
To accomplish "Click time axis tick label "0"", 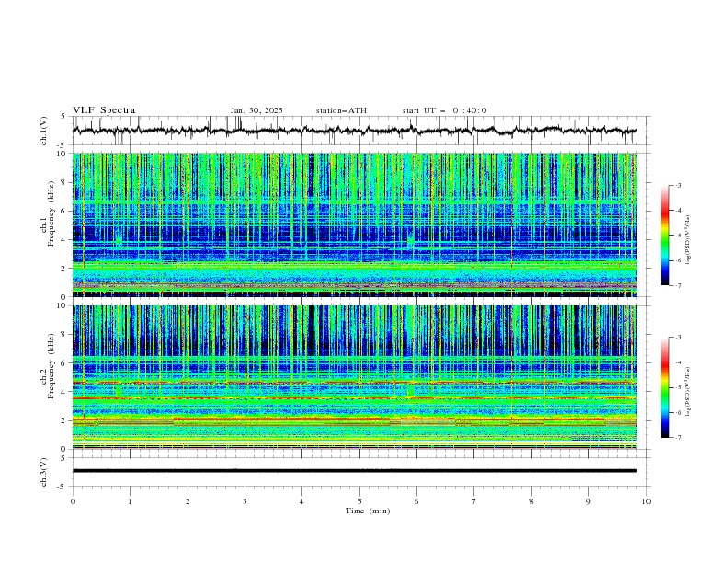I will coord(73,501).
